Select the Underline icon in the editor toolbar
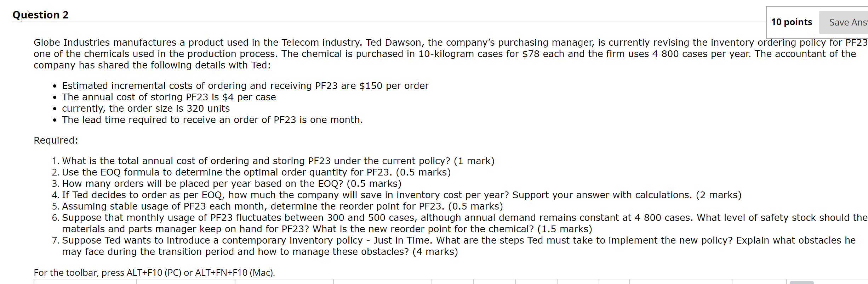868x284 pixels. [494, 283]
